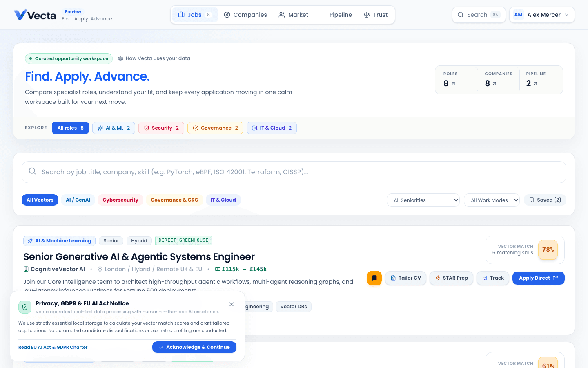Expand the Alex Mercer account menu
Viewport: 588px width, 368px height.
coord(542,15)
